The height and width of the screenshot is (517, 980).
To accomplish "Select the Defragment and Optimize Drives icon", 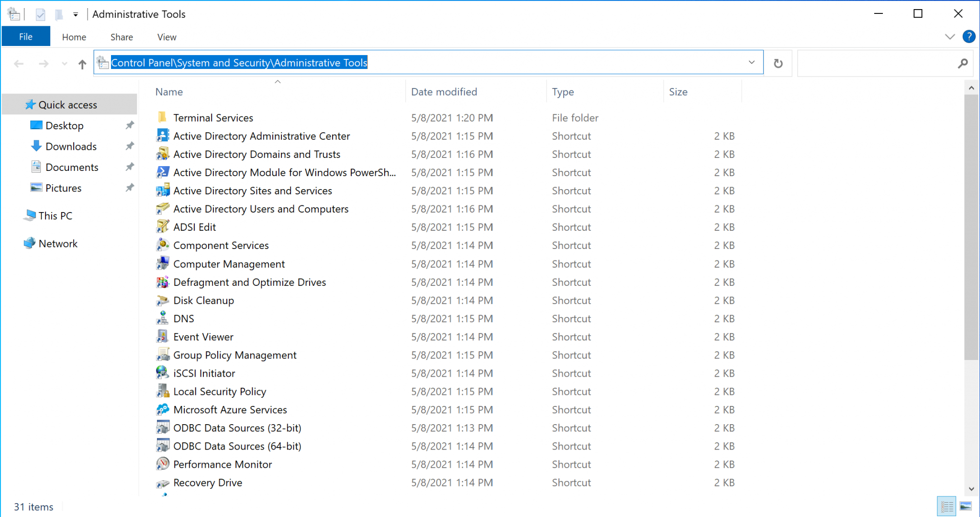I will pos(162,281).
